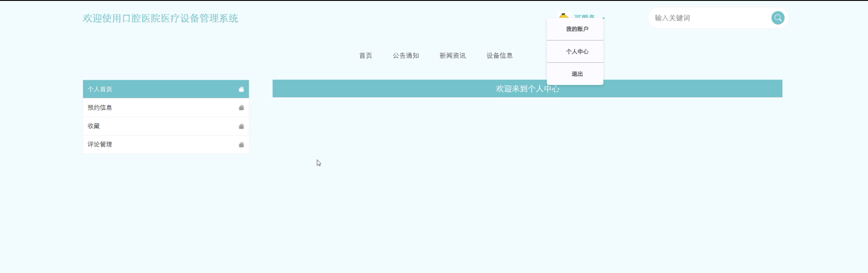Open the 设备信息 navigation tab

(499, 56)
